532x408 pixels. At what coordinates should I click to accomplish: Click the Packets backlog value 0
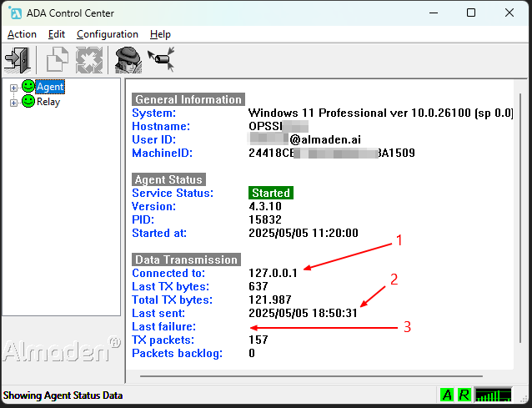[252, 353]
